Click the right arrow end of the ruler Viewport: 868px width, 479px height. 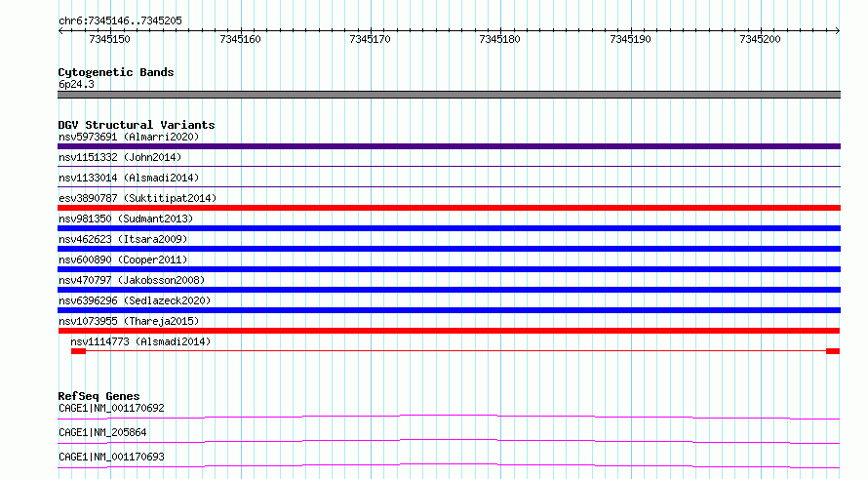837,30
